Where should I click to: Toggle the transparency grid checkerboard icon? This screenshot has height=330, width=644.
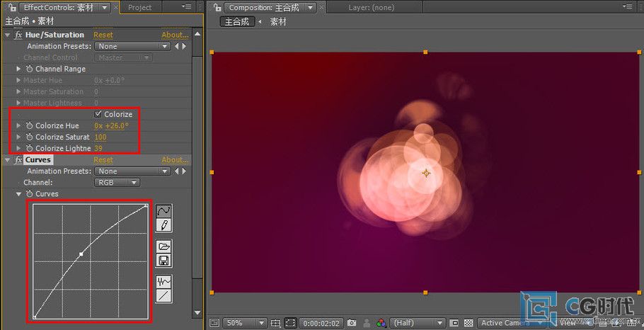(x=468, y=323)
